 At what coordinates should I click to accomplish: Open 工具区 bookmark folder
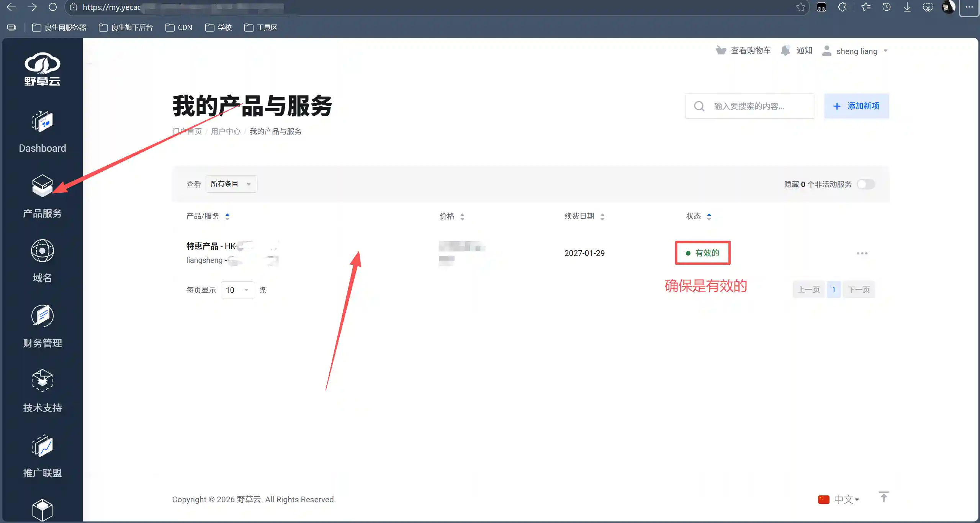click(x=261, y=28)
